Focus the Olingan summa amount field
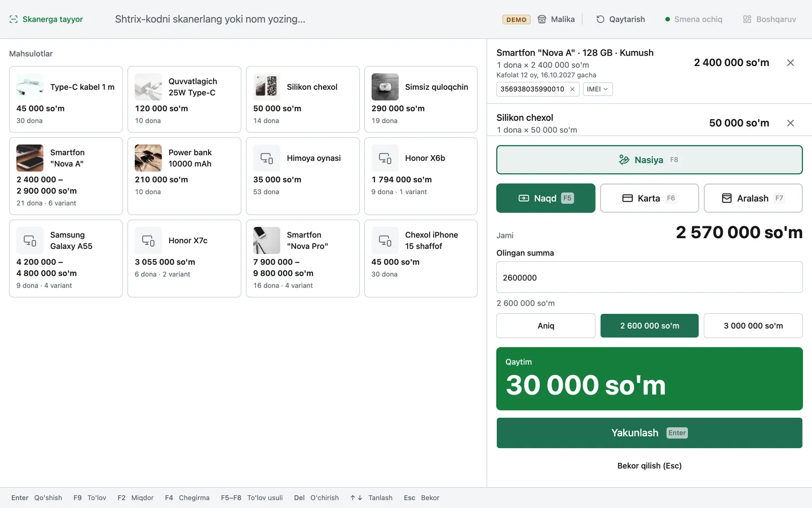The height and width of the screenshot is (508, 812). pos(650,277)
